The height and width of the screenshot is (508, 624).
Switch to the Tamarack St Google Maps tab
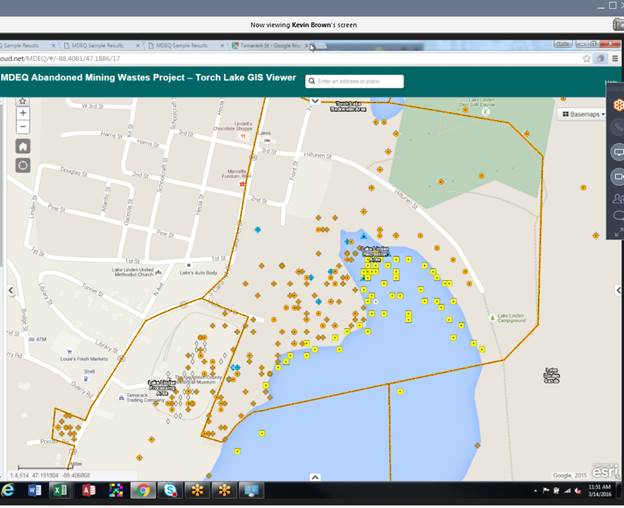pyautogui.click(x=271, y=45)
